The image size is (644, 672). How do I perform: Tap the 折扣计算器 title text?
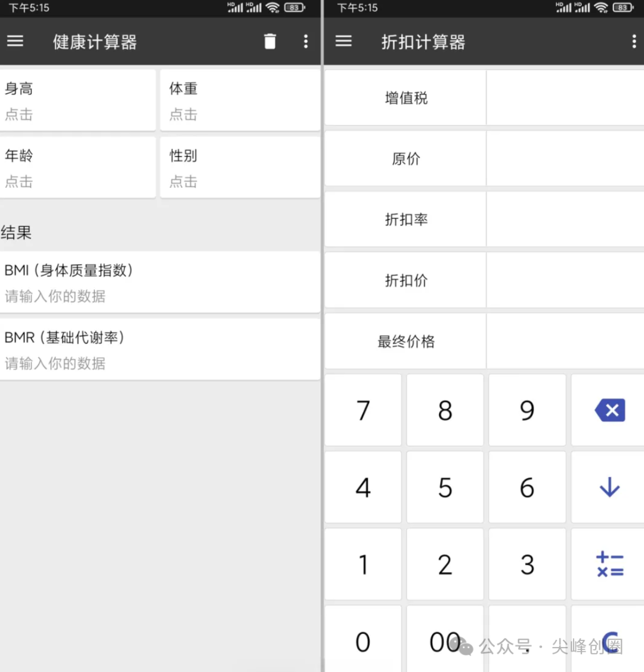coord(423,42)
